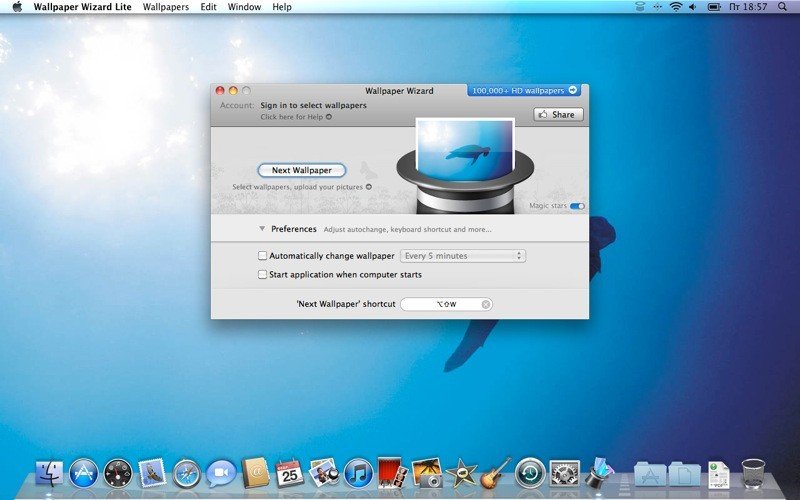Click the volume speaker menu bar icon
Screen dimensions: 800x500
click(x=693, y=7)
